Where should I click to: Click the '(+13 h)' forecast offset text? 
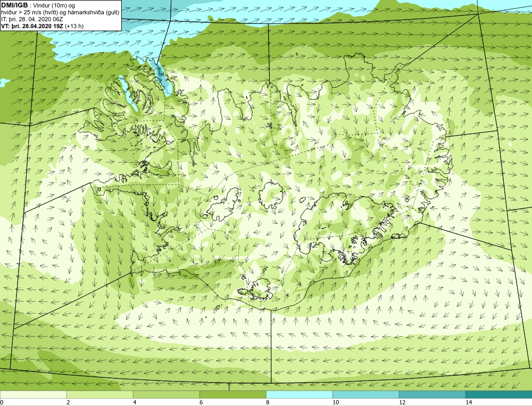[x=74, y=26]
